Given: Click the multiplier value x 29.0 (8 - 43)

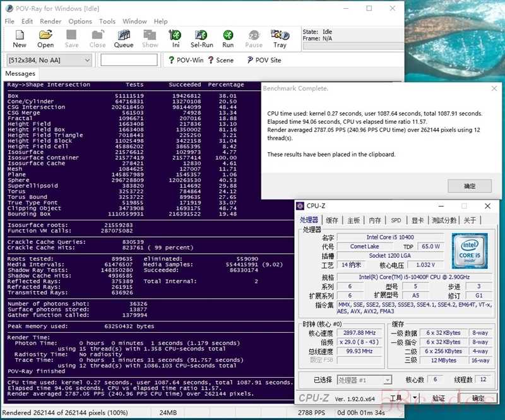Looking at the screenshot, I should [359, 342].
